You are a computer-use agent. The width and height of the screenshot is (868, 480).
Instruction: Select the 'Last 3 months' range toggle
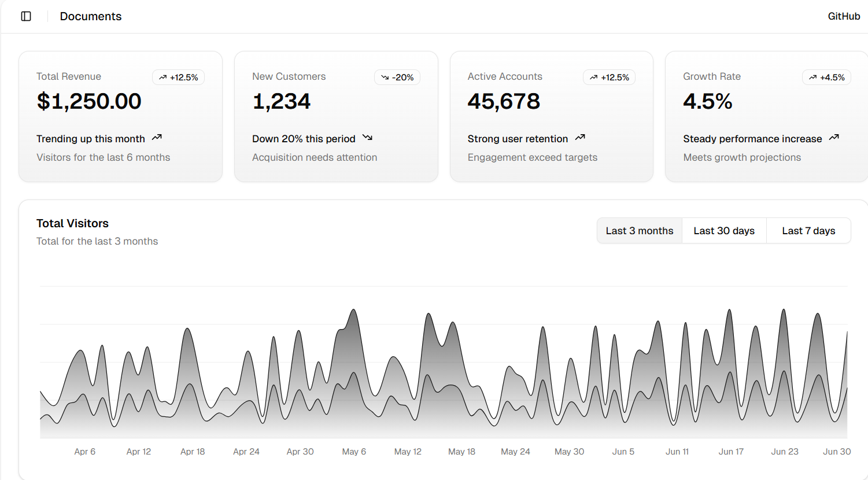[x=639, y=231]
